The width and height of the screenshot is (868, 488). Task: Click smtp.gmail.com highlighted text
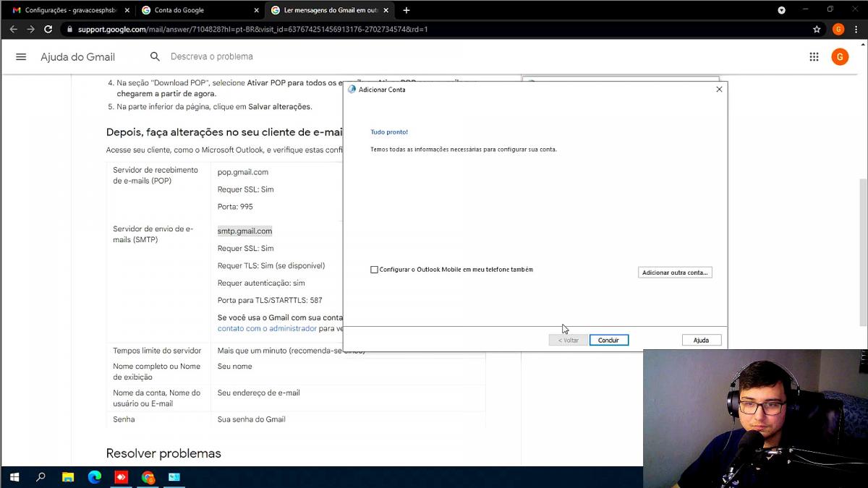tap(245, 231)
